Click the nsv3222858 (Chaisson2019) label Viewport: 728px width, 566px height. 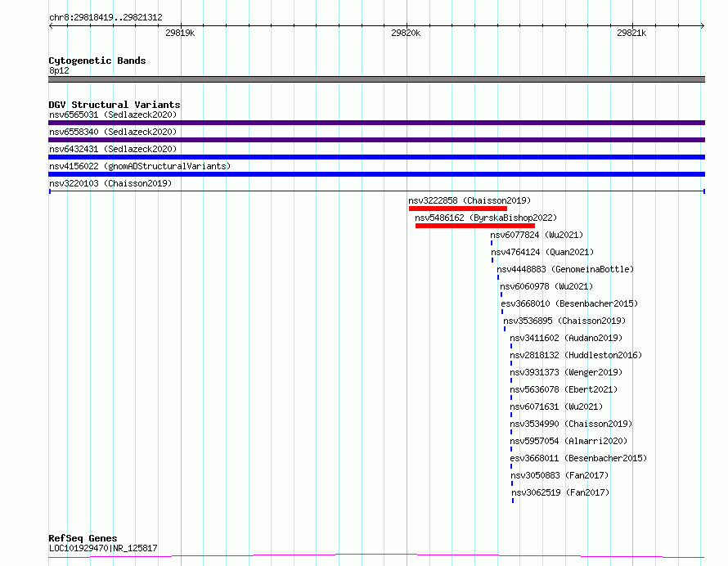pos(470,200)
